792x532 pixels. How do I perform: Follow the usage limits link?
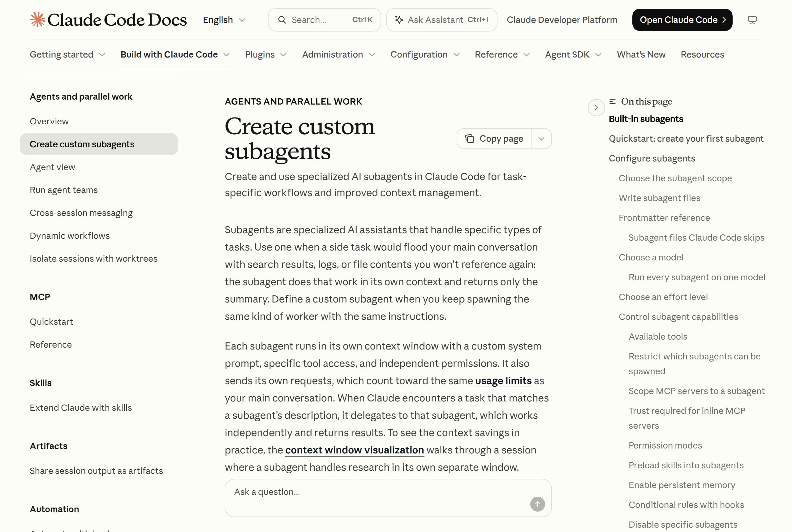point(503,381)
